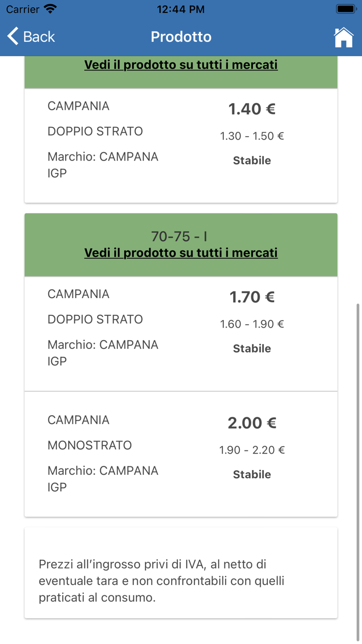The image size is (362, 644).
Task: Tap the price range '1.90 - 2.20 €'
Action: pos(252,450)
